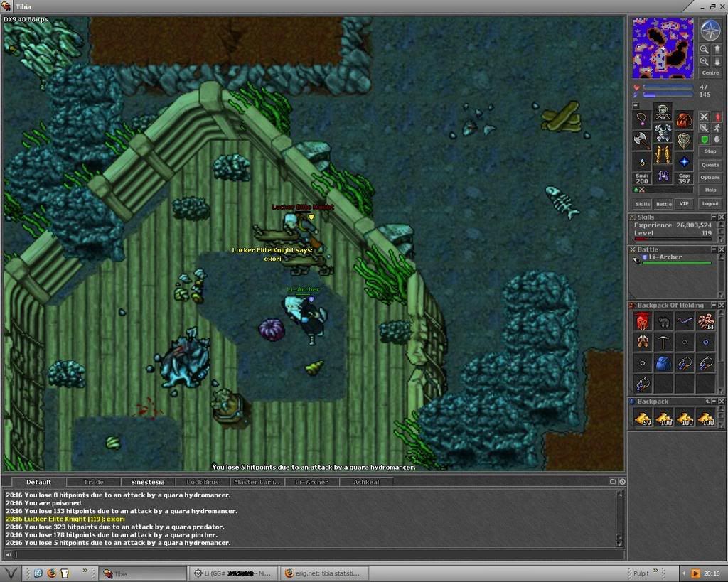The width and height of the screenshot is (728, 582).
Task: Open the start menu button
Action: pyautogui.click(x=10, y=573)
